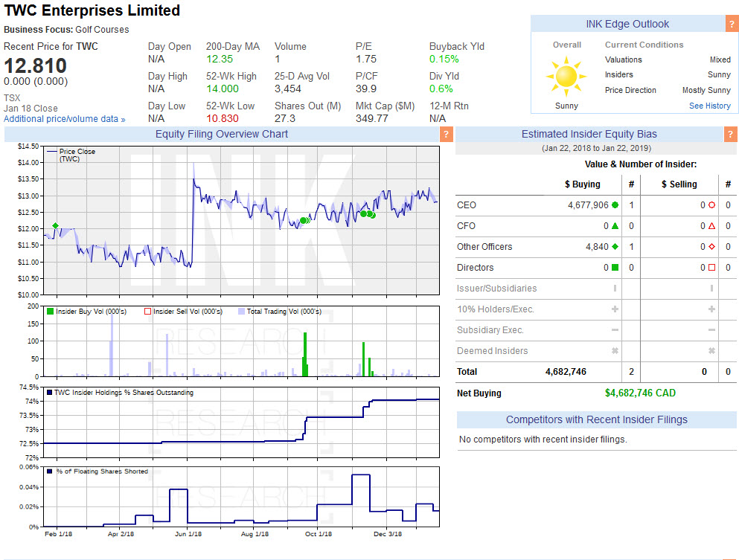Click the INK Edge Outlook panel title
The height and width of the screenshot is (560, 739).
pos(627,24)
